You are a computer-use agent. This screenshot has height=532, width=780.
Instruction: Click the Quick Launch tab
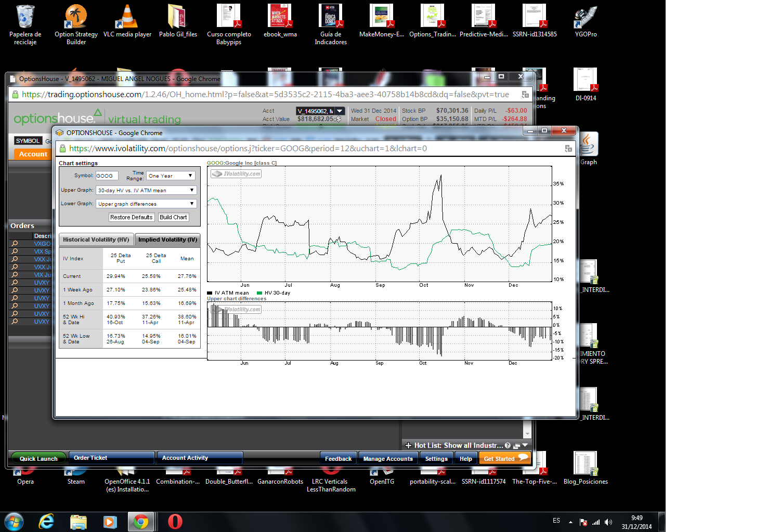coord(38,458)
